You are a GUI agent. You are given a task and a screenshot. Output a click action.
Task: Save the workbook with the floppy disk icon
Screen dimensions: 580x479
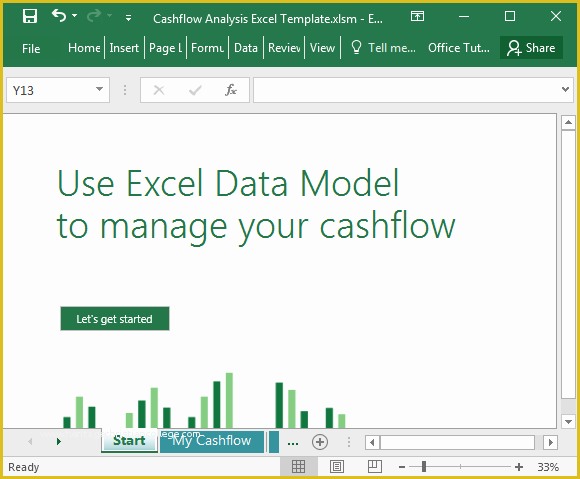click(x=30, y=16)
